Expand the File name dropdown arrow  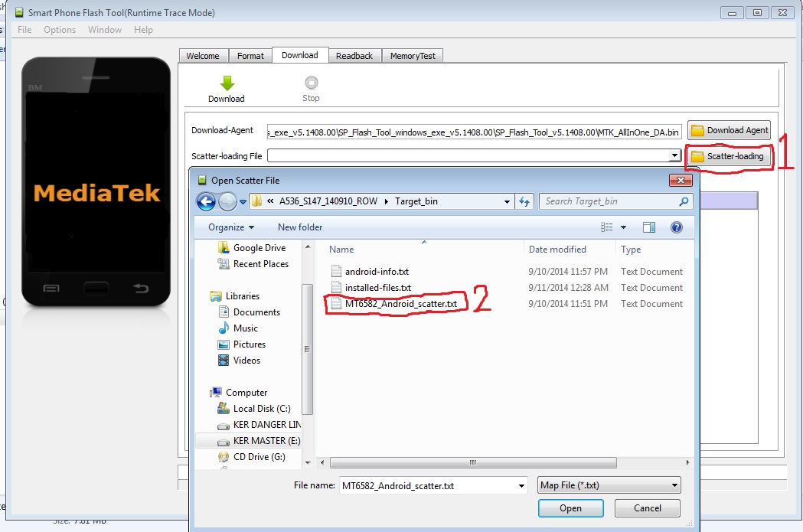click(x=521, y=485)
